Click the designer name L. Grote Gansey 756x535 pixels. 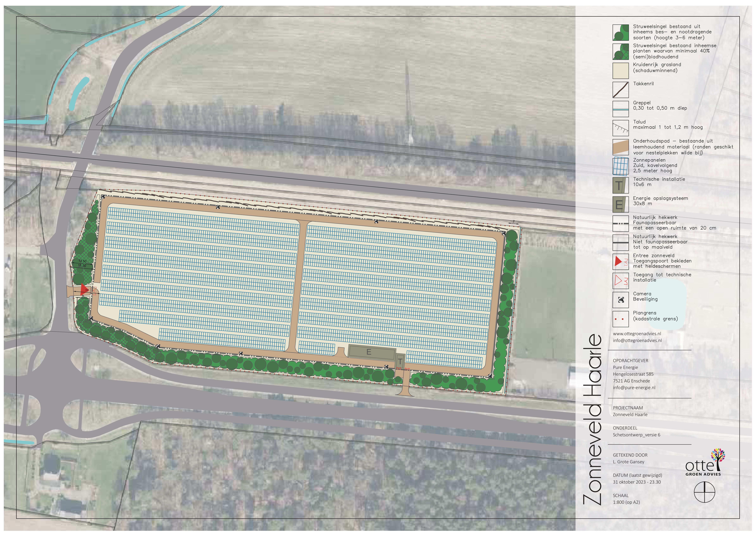(x=629, y=462)
